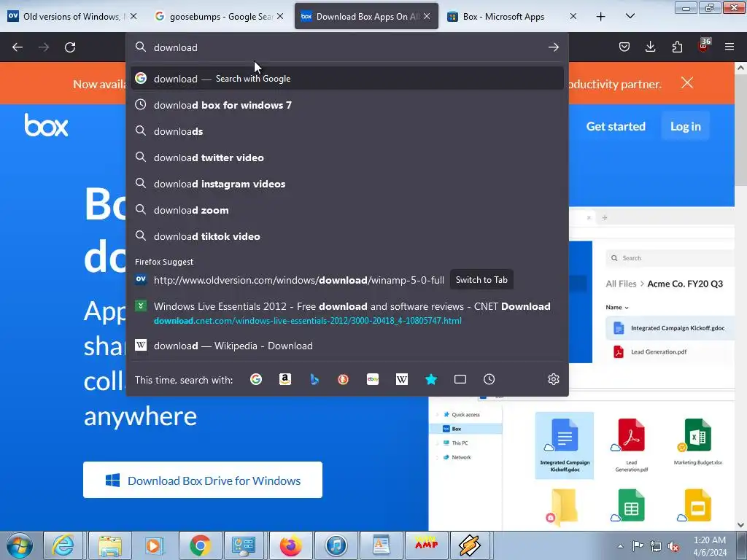Click the Log in button
This screenshot has width=747, height=560.
[685, 126]
